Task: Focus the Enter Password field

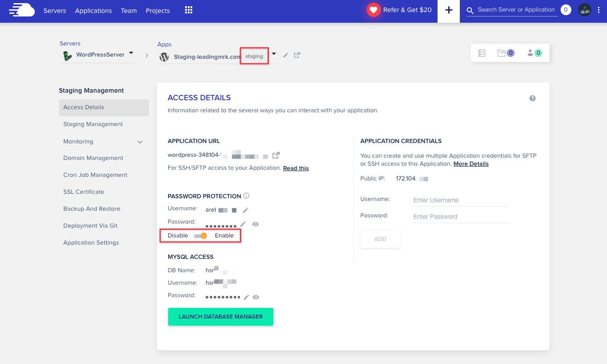Action: click(x=461, y=217)
